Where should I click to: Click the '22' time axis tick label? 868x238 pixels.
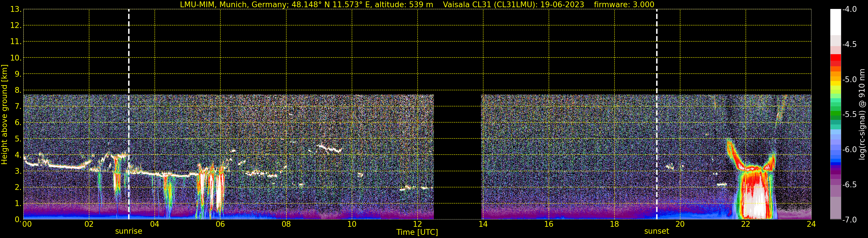click(x=746, y=224)
